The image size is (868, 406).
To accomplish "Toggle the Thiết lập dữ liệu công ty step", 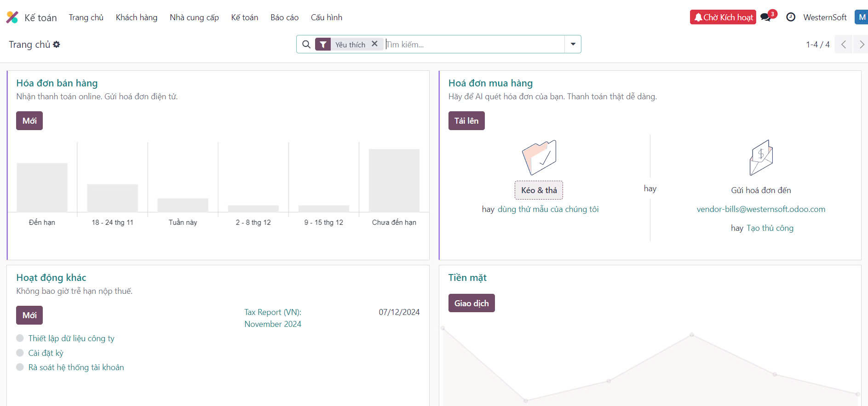I will tap(20, 338).
